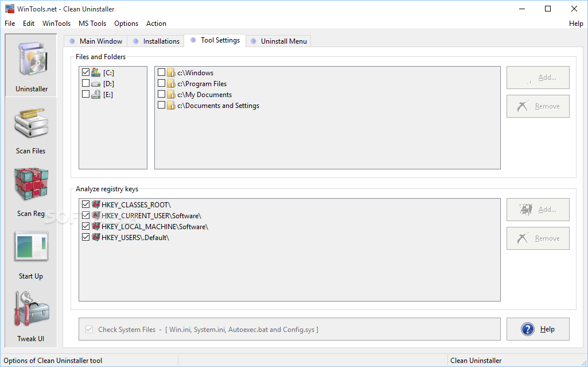Screen dimensions: 588x367
Task: Enable the [E:] drive checkbox
Action: tap(86, 94)
